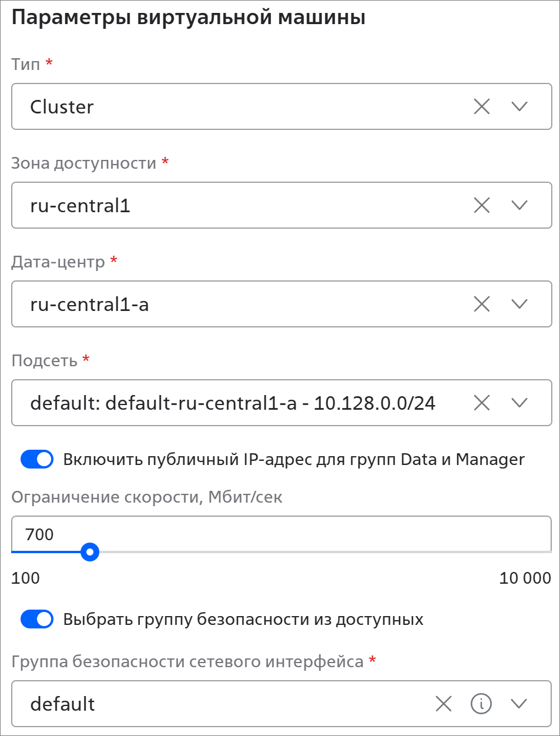This screenshot has width=560, height=736.
Task: Clear the Cluster type selection
Action: coord(482,106)
